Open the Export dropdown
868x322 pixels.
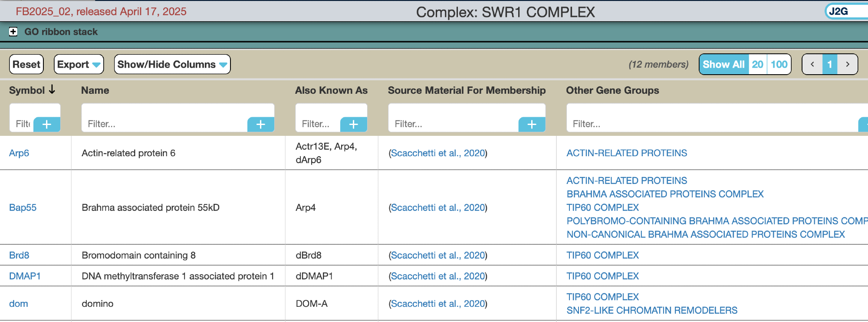pos(79,64)
